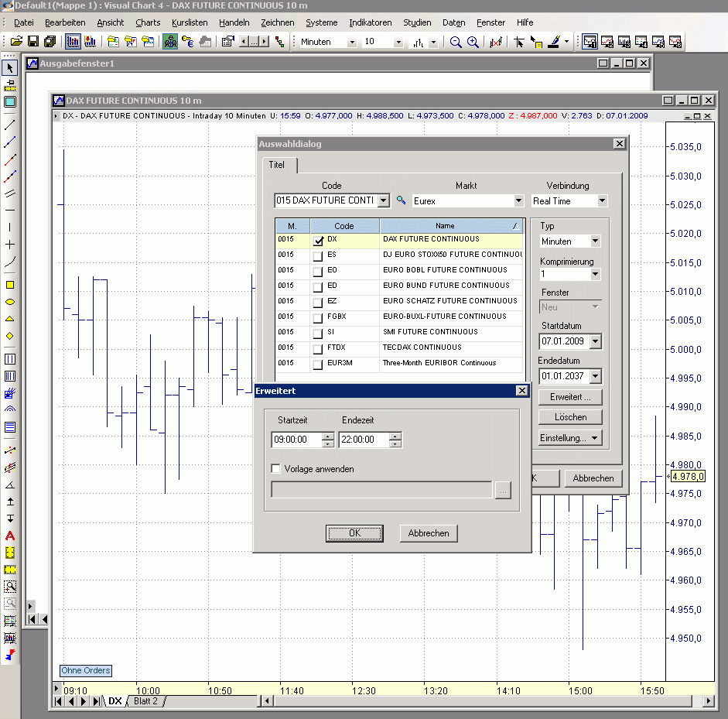
Task: Click the save diskette icon
Action: (x=33, y=42)
